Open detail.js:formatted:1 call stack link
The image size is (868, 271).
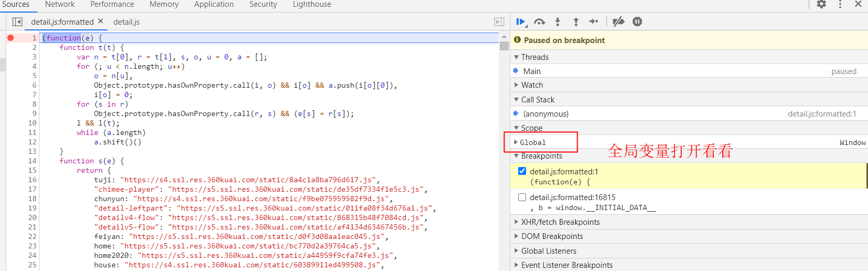[822, 114]
